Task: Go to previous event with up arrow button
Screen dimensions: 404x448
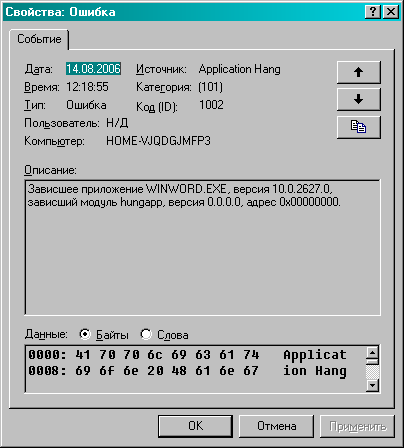Action: 359,72
